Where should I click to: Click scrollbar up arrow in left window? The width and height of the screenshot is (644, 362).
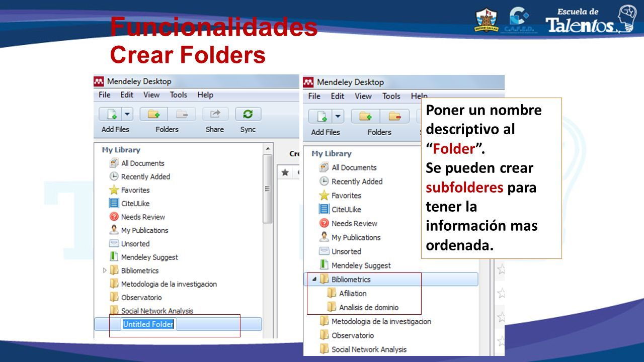tap(268, 148)
